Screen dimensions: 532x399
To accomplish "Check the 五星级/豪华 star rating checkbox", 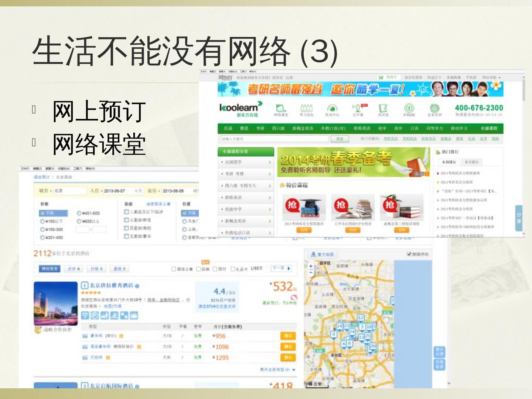I will [x=126, y=236].
